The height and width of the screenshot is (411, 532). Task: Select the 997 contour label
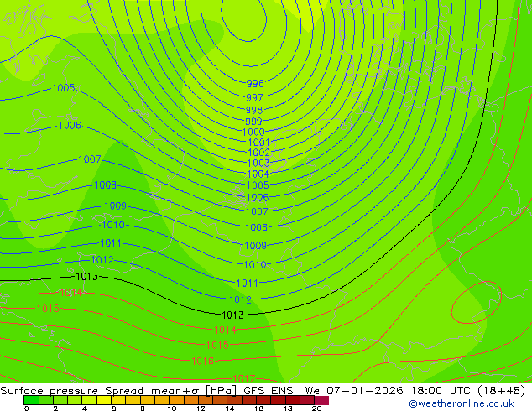tap(255, 97)
